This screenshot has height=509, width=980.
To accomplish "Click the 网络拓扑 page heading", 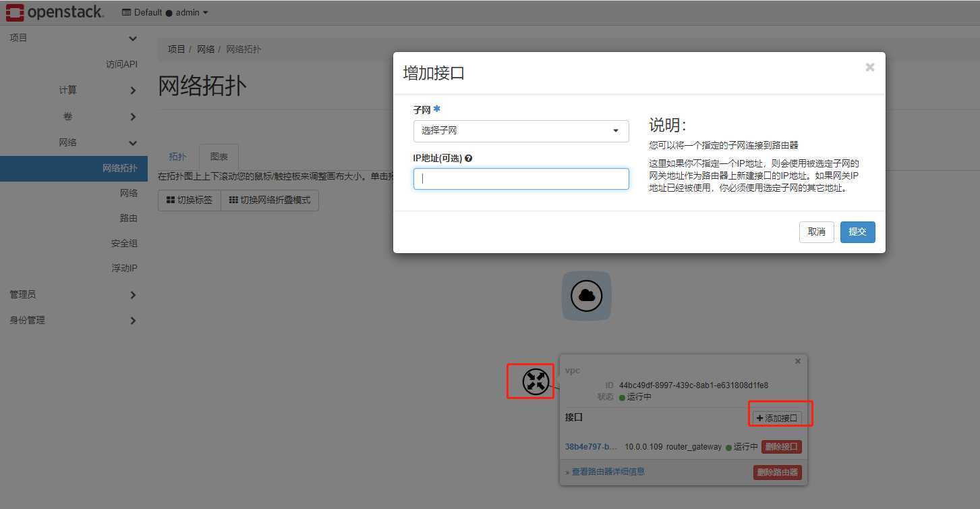I will pos(202,86).
